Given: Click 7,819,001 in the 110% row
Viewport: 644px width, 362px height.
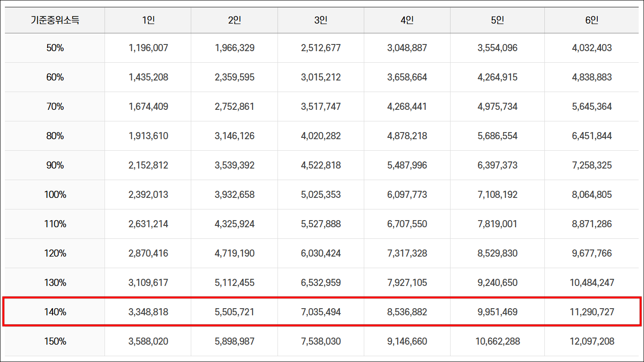Looking at the screenshot, I should tap(498, 224).
